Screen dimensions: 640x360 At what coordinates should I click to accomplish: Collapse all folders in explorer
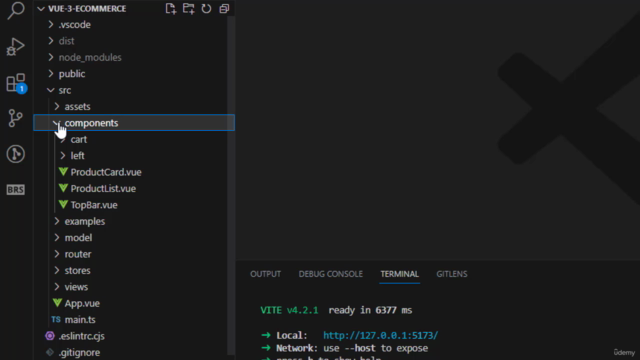[224, 9]
